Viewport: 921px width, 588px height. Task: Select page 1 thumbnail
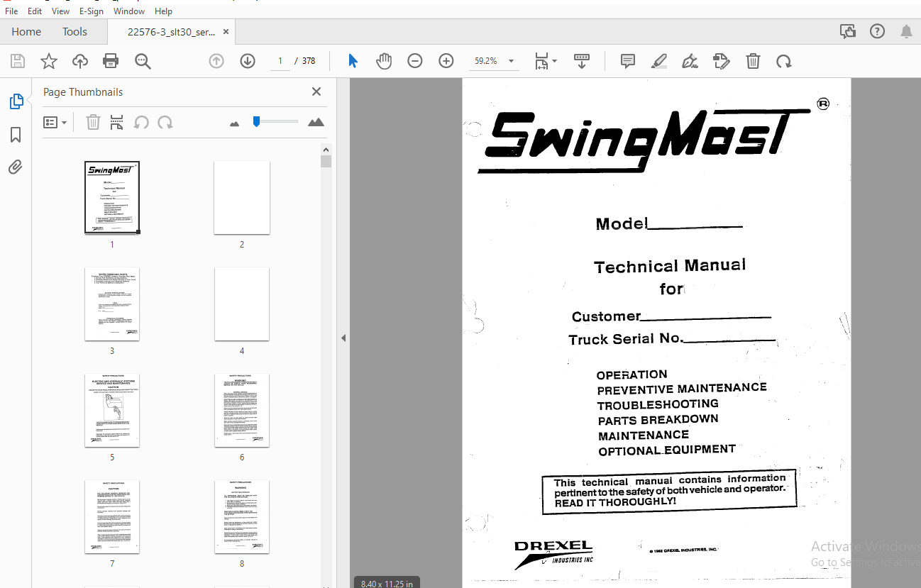112,197
